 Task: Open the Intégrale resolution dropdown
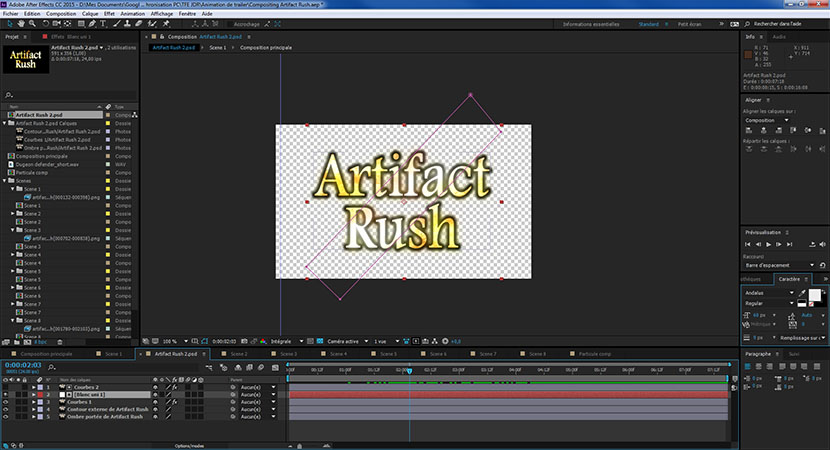click(286, 341)
